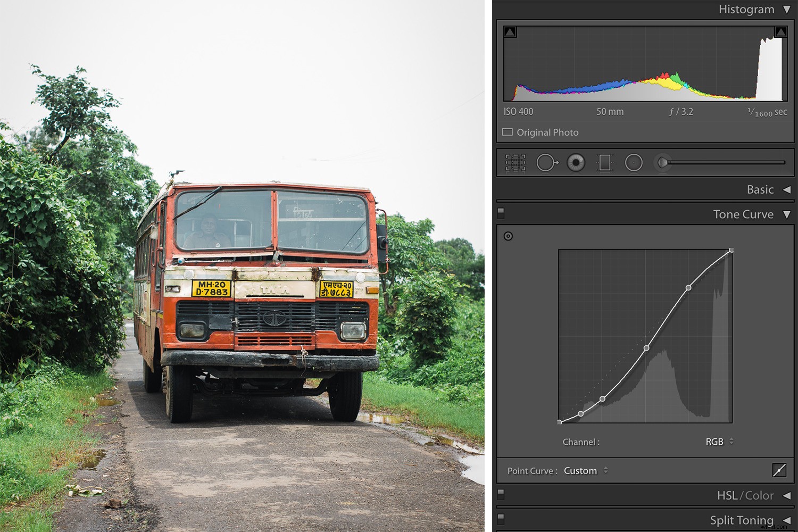Click the Tone Curve panel header
This screenshot has height=532, width=798.
coord(744,214)
